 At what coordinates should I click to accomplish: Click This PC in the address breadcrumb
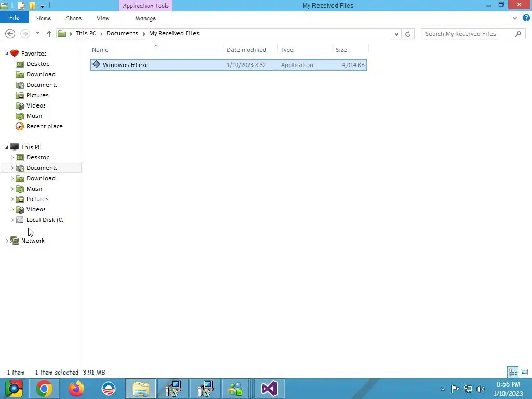(86, 33)
